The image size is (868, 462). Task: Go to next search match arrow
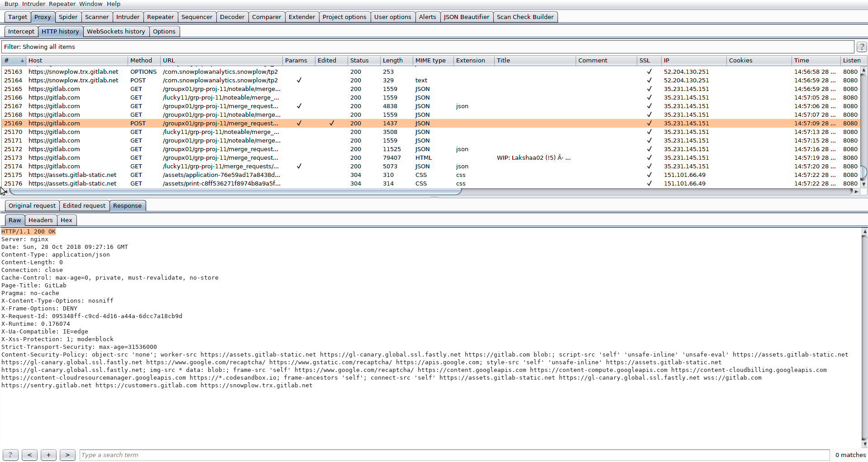click(67, 455)
